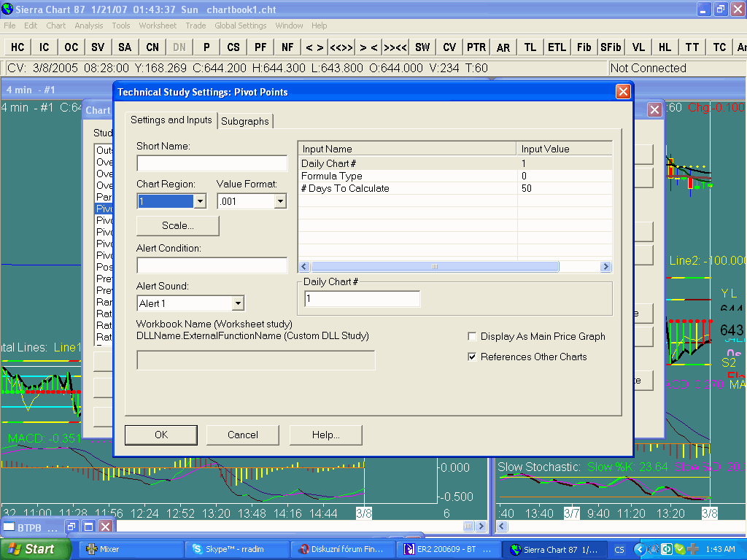Enable Display As Main Price Graph

point(472,337)
